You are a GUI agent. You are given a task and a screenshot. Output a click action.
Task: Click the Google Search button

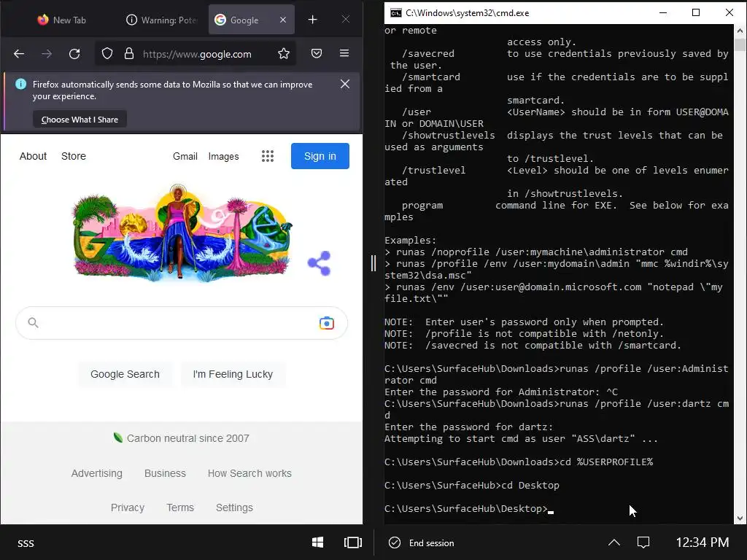pyautogui.click(x=125, y=374)
